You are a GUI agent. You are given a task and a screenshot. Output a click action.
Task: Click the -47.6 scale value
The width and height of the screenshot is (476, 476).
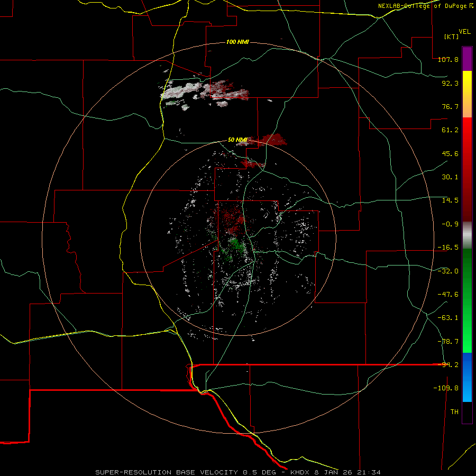[x=448, y=295]
